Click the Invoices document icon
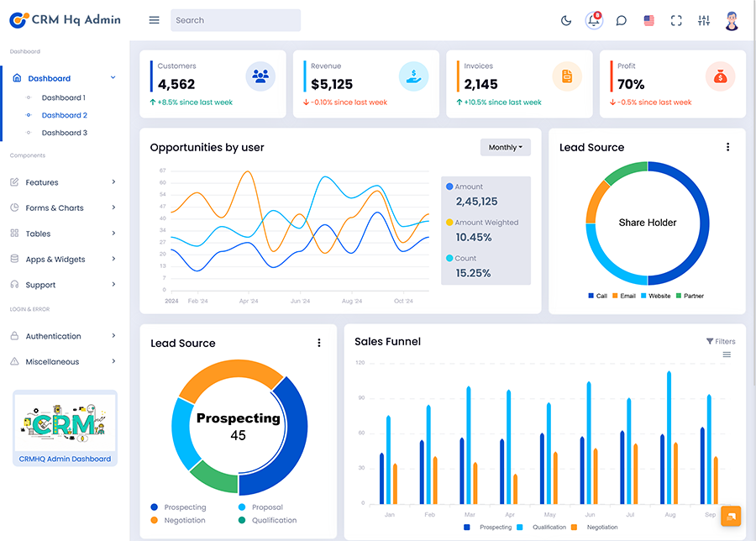 [566, 76]
